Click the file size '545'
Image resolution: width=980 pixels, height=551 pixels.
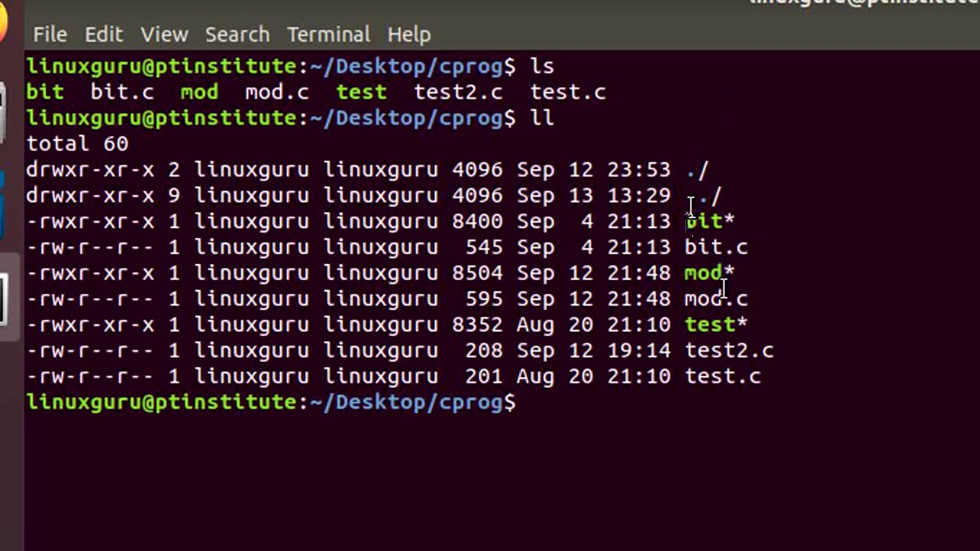[484, 247]
